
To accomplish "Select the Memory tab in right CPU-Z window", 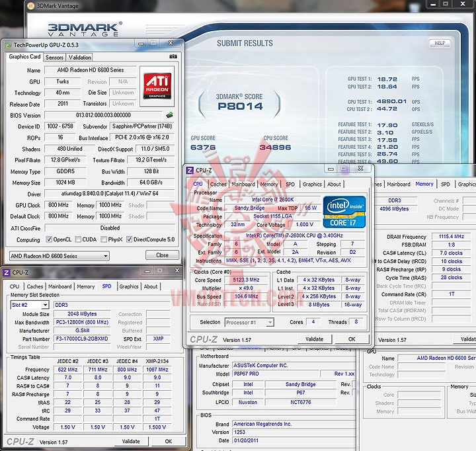I will 424,184.
